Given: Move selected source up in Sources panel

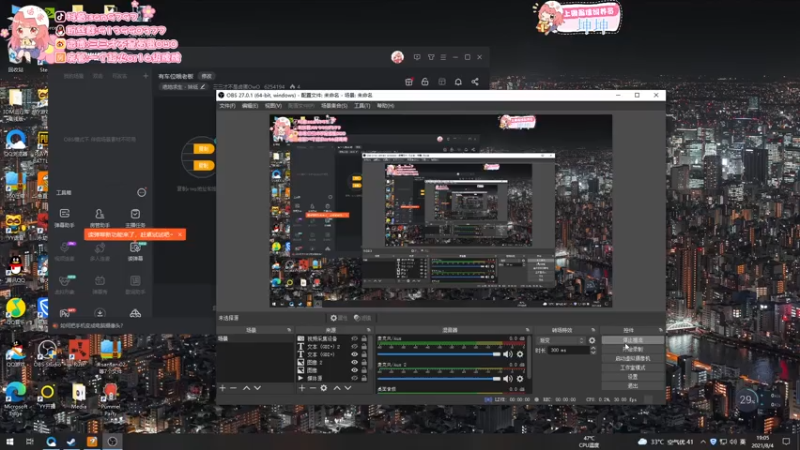Looking at the screenshot, I should tap(337, 388).
